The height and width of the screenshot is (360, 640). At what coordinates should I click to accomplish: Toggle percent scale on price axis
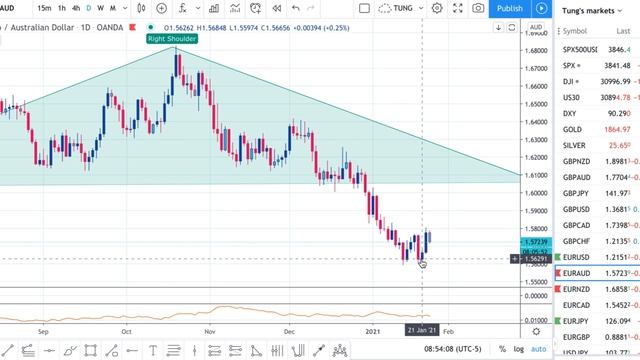502,349
